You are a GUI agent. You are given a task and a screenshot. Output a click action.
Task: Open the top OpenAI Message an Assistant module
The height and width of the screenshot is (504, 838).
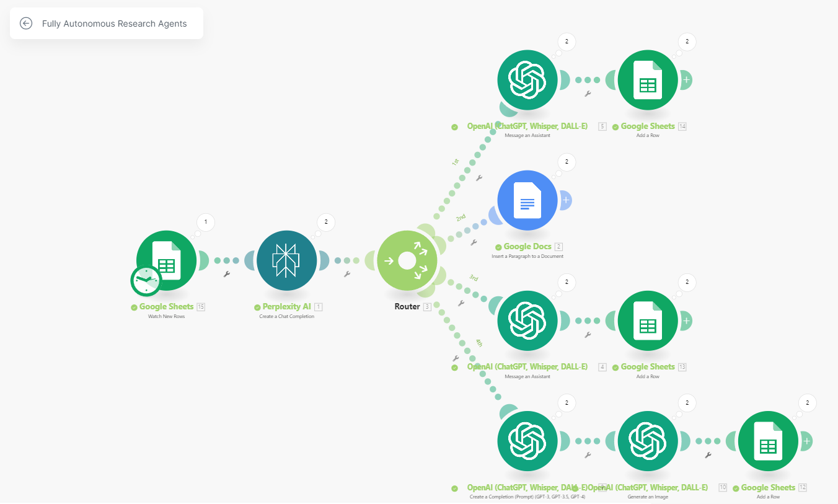pyautogui.click(x=527, y=80)
